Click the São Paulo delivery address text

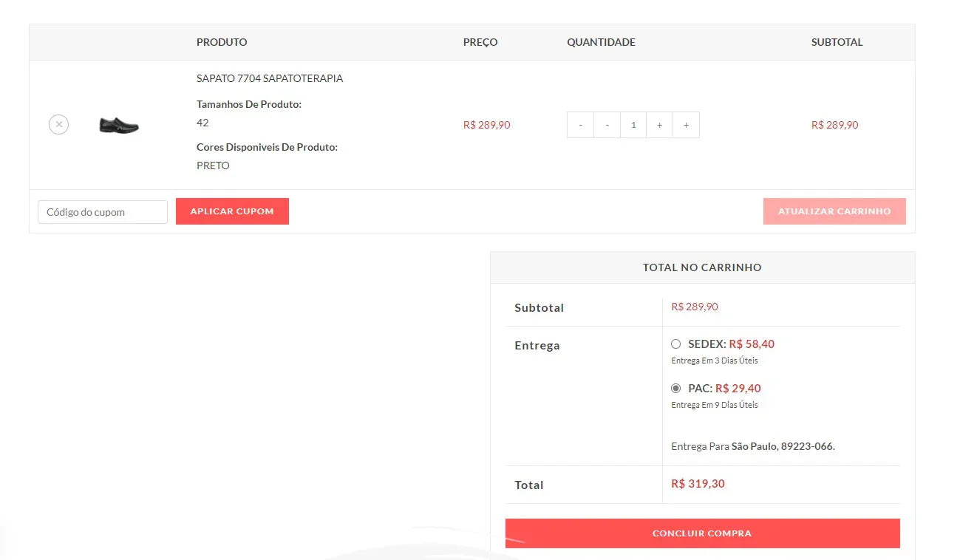point(782,447)
